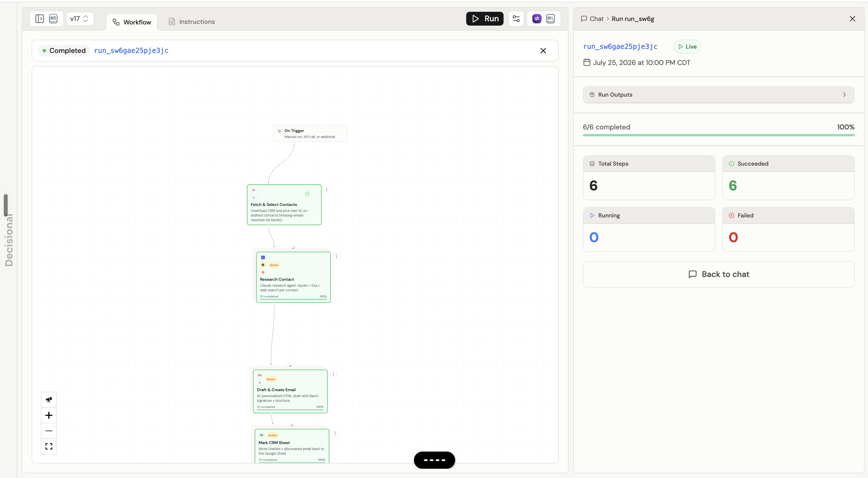Open run settings sliders icon

(516, 18)
